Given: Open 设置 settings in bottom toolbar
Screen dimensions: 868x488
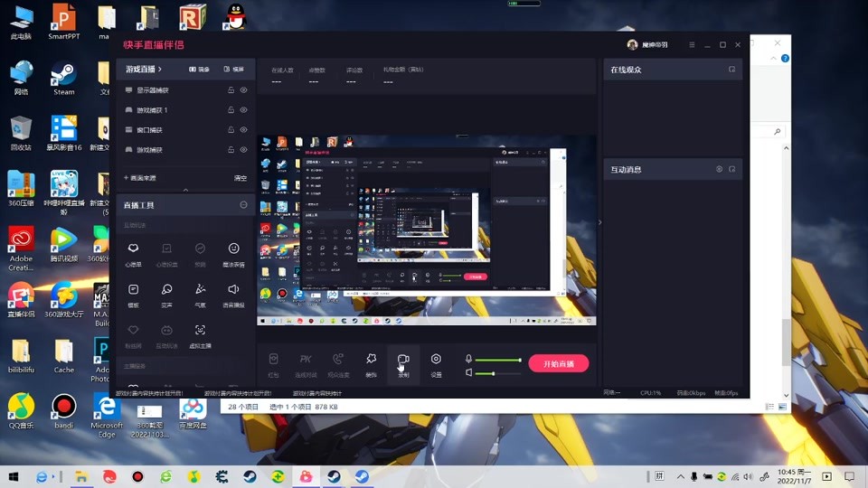Looking at the screenshot, I should (436, 364).
